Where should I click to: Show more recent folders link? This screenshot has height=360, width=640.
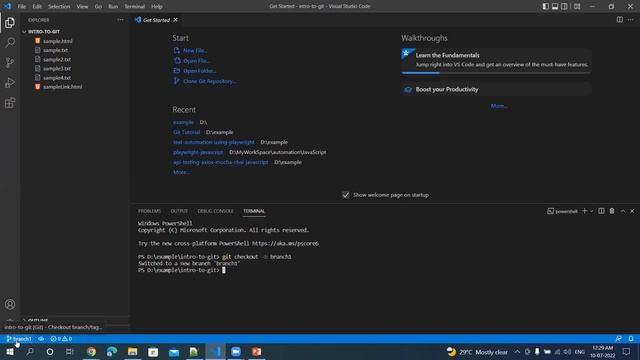(181, 172)
